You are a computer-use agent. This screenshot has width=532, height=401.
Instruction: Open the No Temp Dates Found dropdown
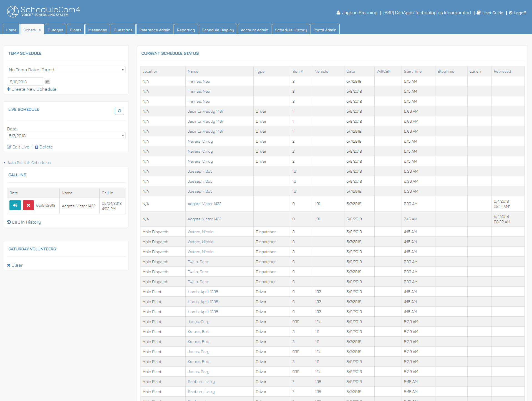pos(66,70)
